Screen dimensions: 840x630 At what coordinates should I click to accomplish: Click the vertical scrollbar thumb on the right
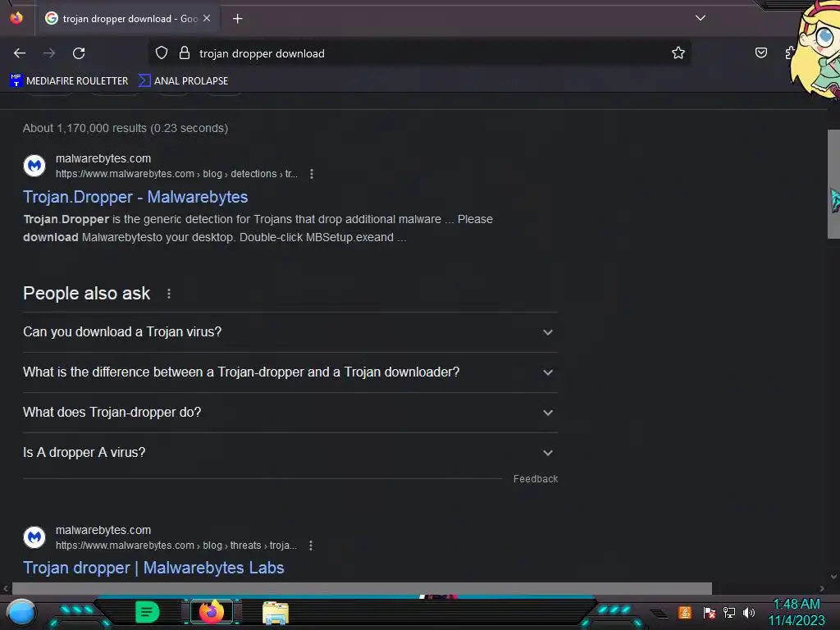[x=833, y=184]
